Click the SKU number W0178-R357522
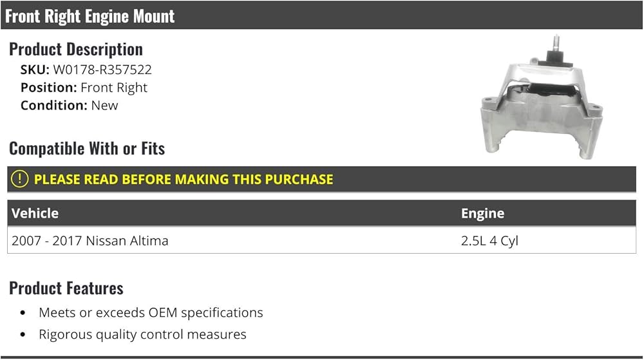Image resolution: width=644 pixels, height=360 pixels. [102, 70]
